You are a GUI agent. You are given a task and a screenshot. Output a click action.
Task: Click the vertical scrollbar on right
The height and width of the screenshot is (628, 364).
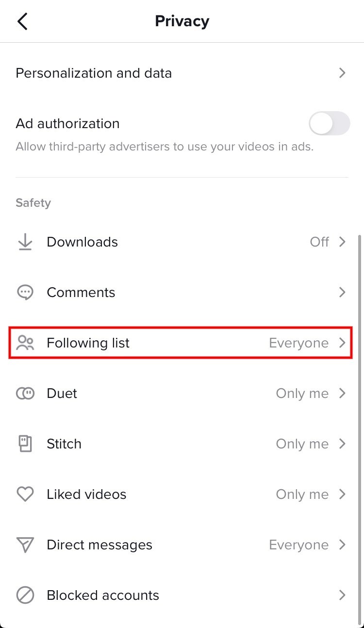click(359, 388)
